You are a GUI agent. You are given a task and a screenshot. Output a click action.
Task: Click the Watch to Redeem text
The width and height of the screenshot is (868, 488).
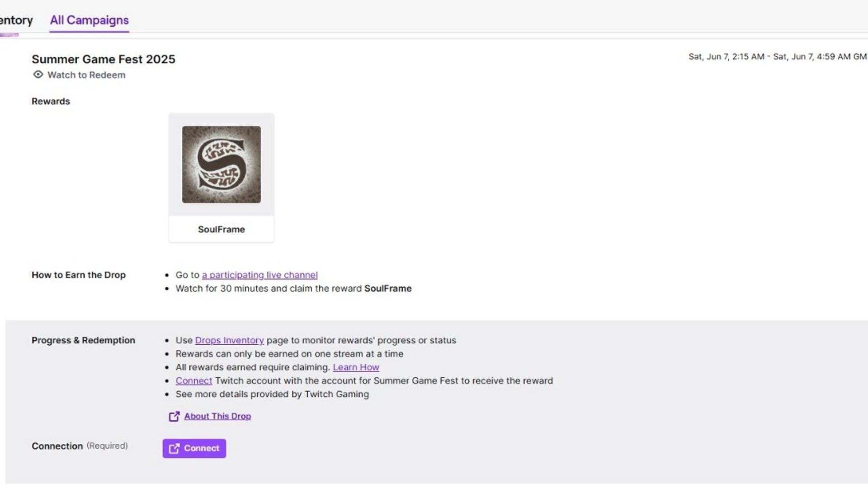[x=86, y=75]
